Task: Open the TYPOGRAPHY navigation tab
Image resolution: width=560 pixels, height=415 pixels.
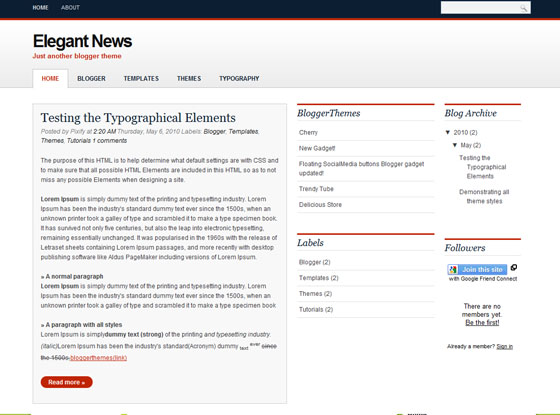Action: tap(239, 79)
